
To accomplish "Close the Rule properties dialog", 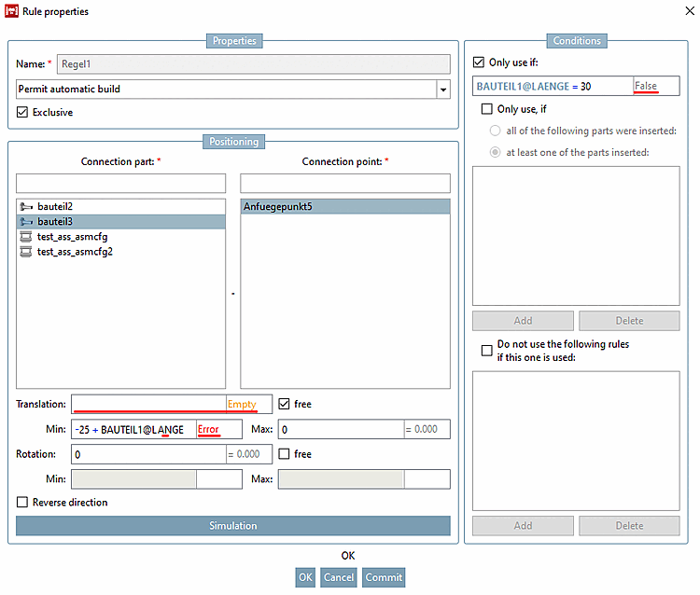I will coord(690,10).
